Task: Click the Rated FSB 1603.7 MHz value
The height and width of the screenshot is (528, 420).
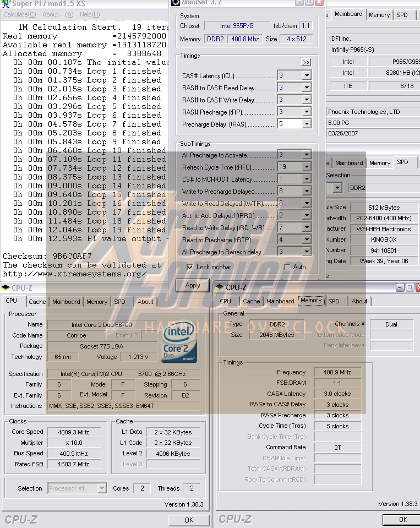Action: (x=74, y=464)
